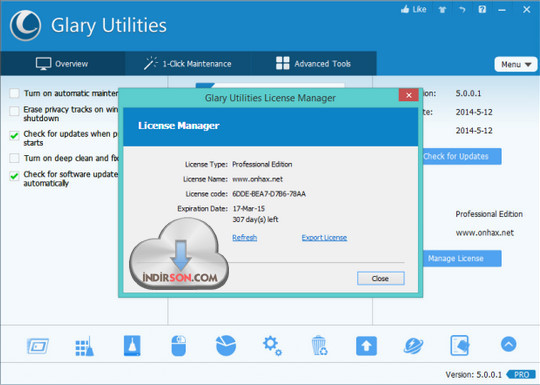Enable Turn on deep clean checkbox
540x385 pixels.
pos(14,158)
